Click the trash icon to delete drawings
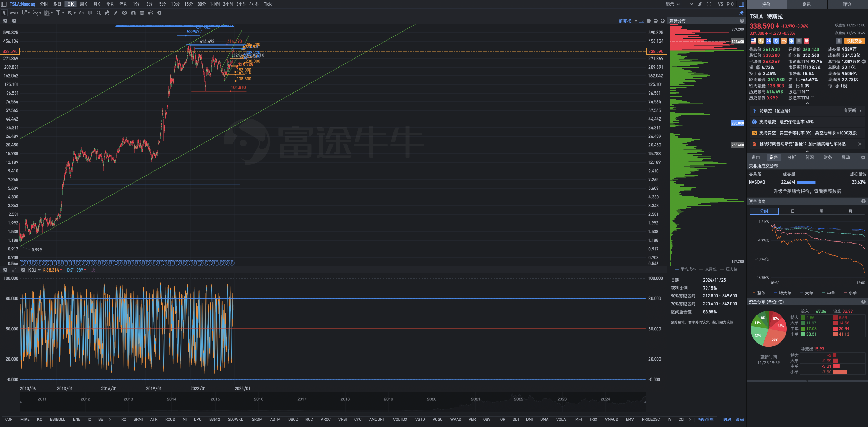 (x=142, y=13)
